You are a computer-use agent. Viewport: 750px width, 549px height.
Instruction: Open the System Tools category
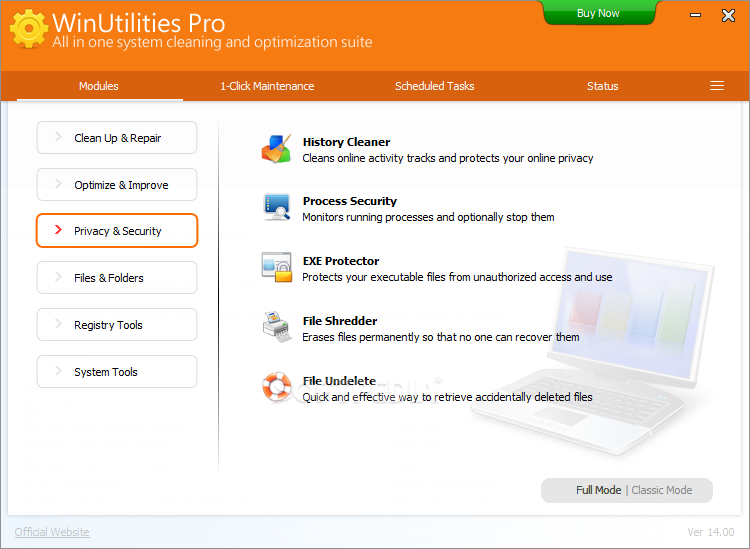[117, 372]
